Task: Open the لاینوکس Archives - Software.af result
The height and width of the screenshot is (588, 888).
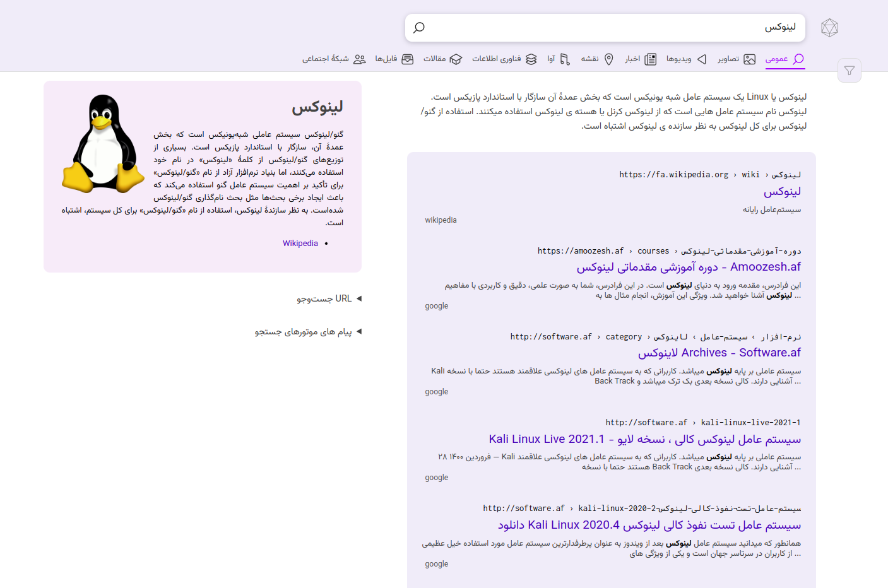Action: click(719, 353)
